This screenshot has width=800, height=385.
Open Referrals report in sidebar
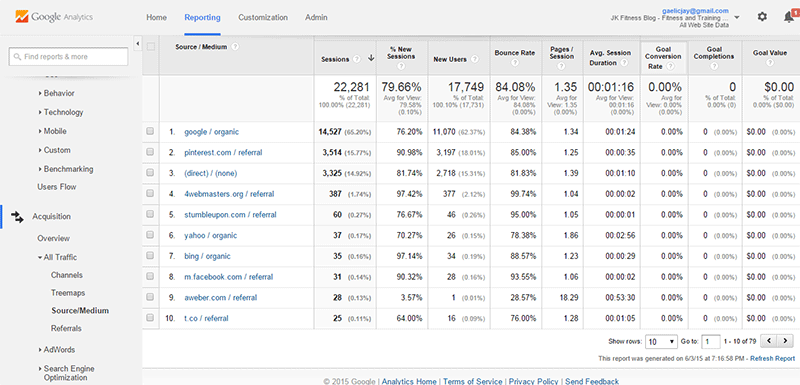pyautogui.click(x=66, y=328)
